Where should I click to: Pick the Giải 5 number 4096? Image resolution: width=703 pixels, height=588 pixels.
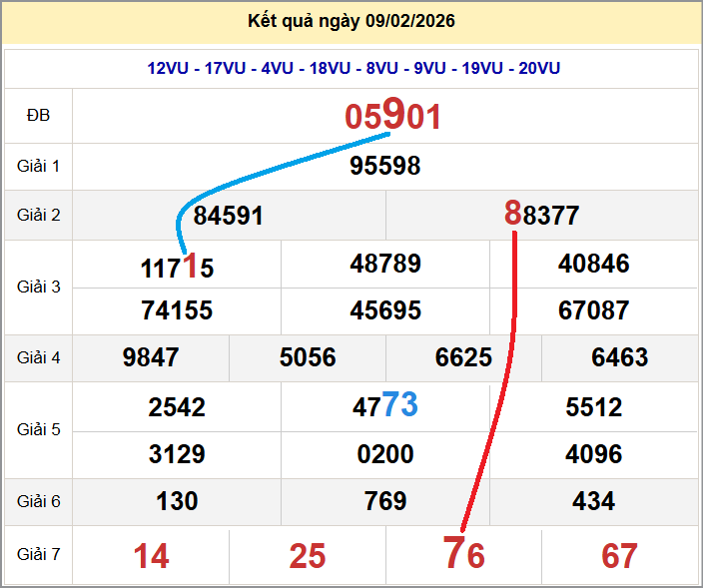pos(593,454)
